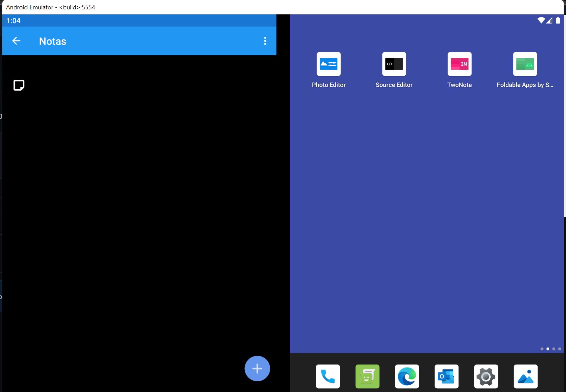This screenshot has height=392, width=566.
Task: Tap the 1:04 clock in status bar
Action: tap(13, 20)
